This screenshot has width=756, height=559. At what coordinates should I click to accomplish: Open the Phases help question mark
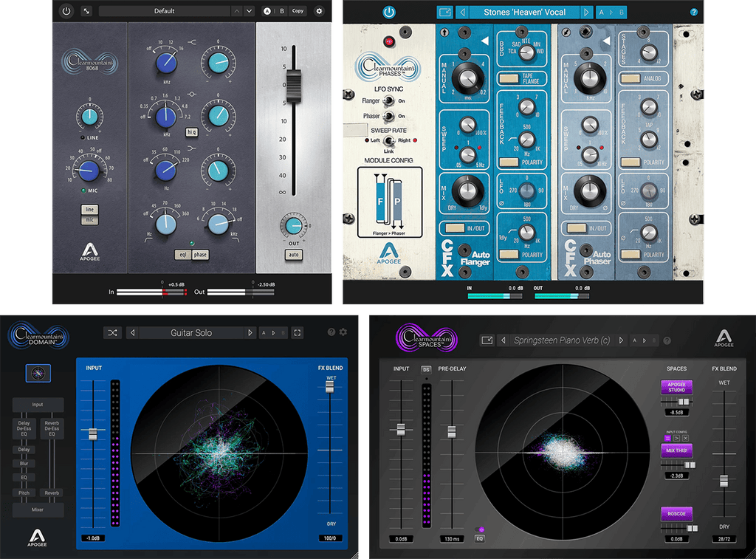(x=694, y=12)
